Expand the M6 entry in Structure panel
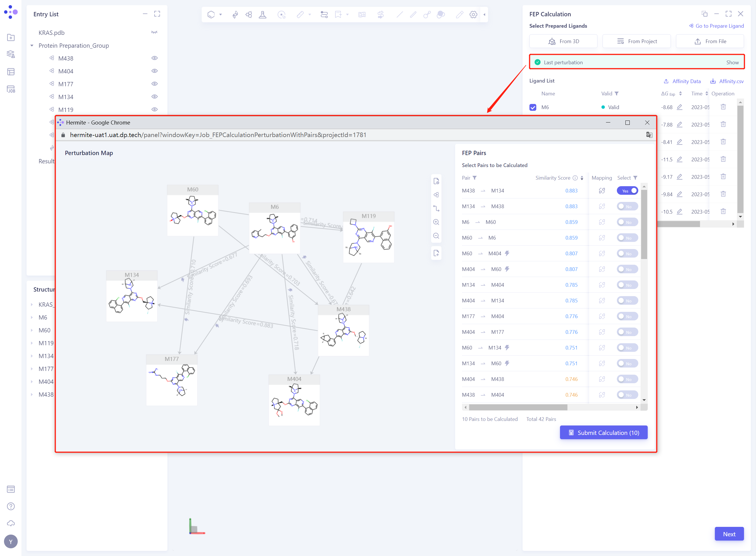756x556 pixels. tap(32, 317)
